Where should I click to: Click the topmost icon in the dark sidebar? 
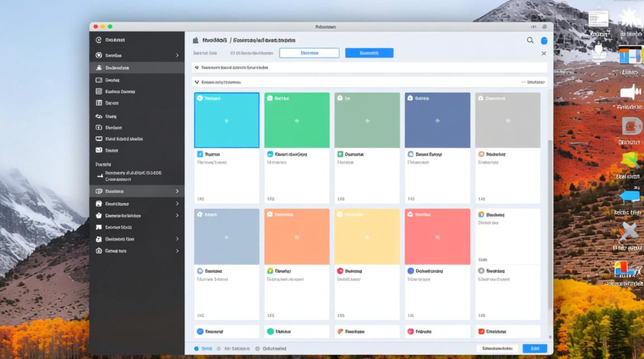click(x=99, y=40)
